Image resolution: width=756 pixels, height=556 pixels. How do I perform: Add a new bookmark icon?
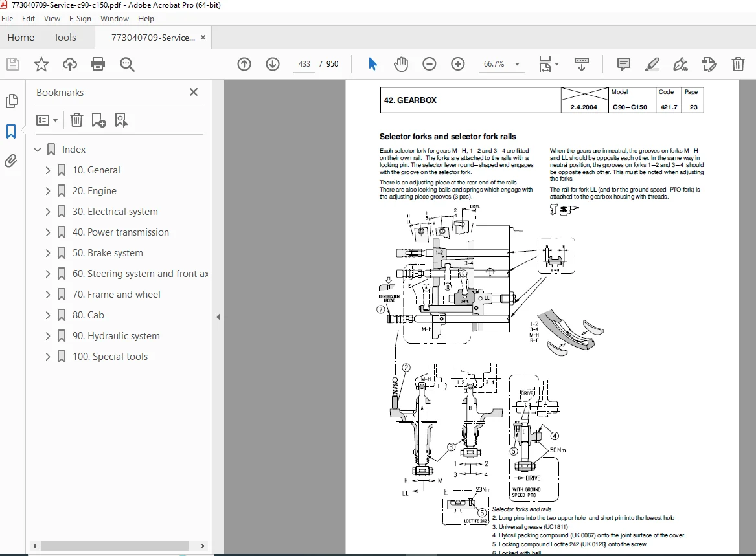[99, 120]
